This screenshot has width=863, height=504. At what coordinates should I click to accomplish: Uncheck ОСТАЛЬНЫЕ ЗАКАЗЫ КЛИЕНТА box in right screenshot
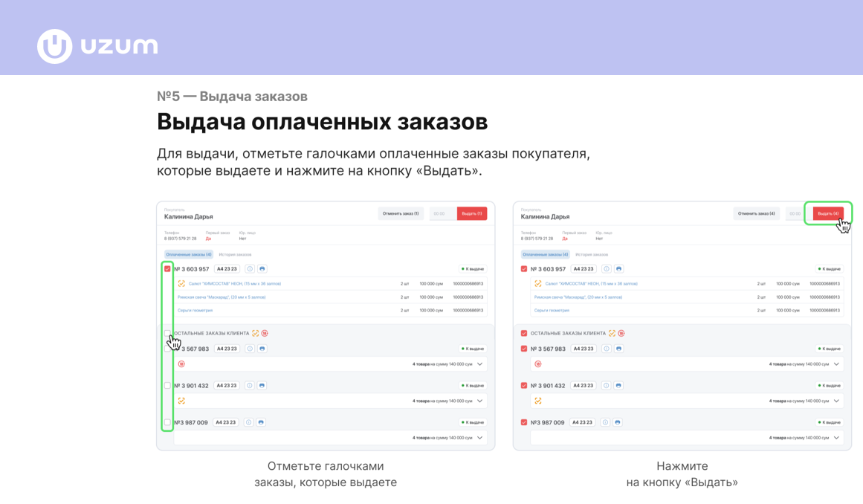point(524,334)
